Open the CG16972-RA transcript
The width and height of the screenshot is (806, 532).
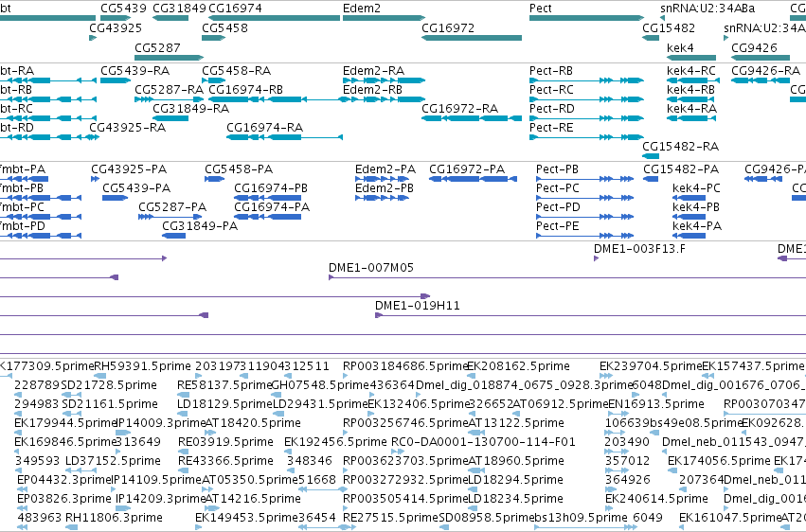click(x=472, y=118)
